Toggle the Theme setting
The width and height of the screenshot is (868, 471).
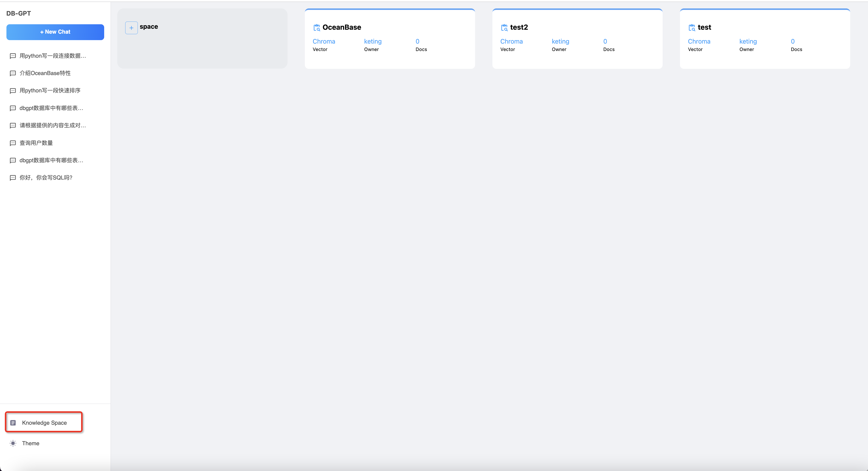30,443
